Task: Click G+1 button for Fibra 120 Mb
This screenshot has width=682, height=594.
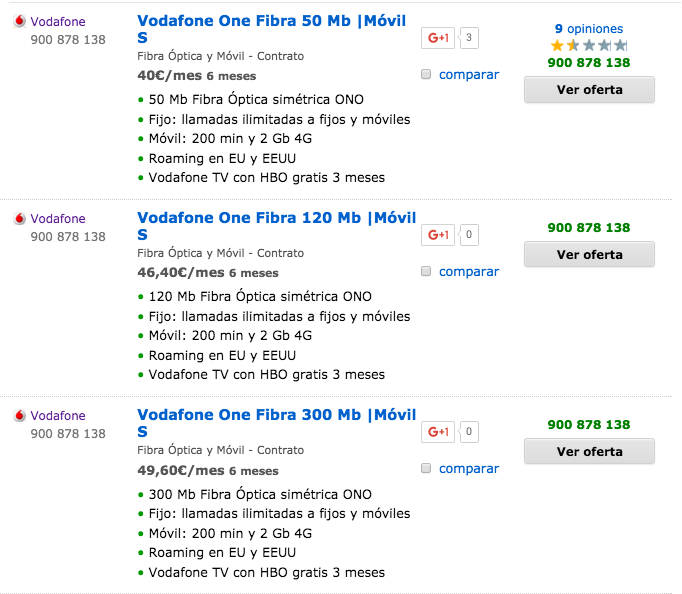Action: 437,235
